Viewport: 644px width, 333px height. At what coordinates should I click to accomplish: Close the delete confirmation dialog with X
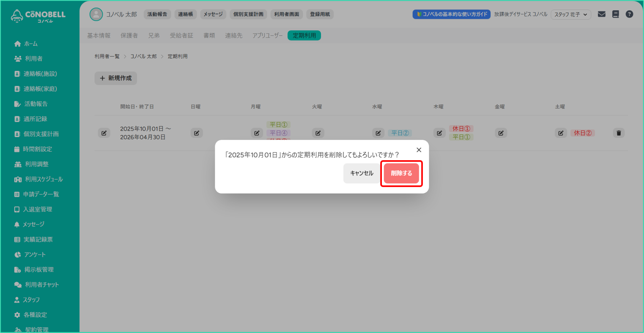pyautogui.click(x=419, y=150)
